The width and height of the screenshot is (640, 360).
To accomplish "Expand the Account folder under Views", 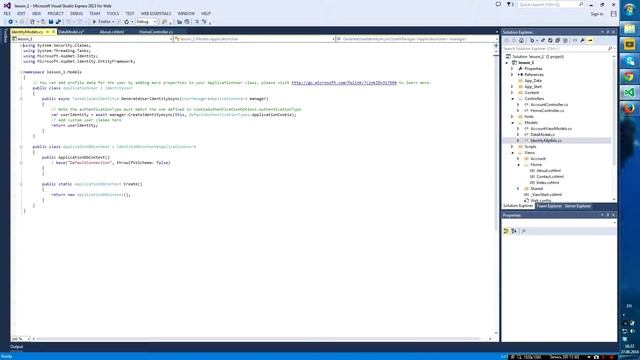I will tap(518, 158).
